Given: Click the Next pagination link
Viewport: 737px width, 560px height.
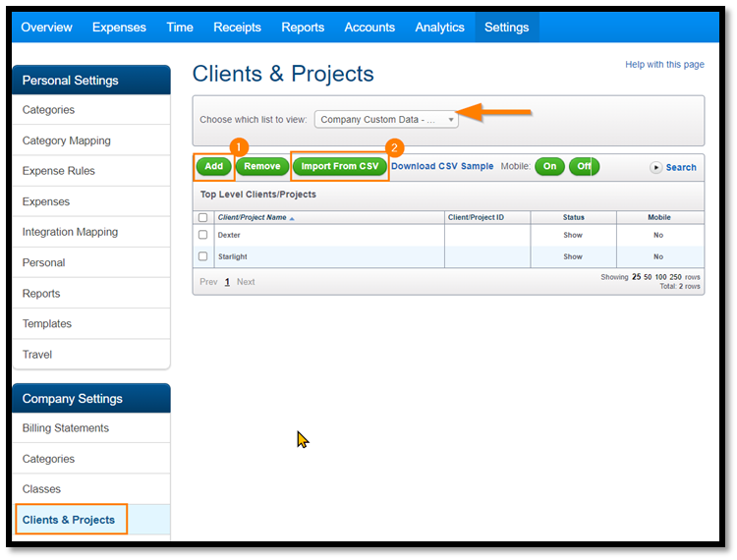Looking at the screenshot, I should coord(246,282).
